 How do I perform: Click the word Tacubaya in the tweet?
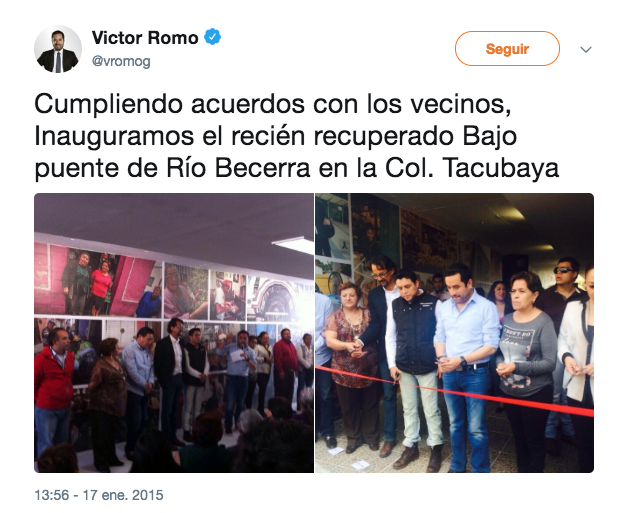click(501, 168)
